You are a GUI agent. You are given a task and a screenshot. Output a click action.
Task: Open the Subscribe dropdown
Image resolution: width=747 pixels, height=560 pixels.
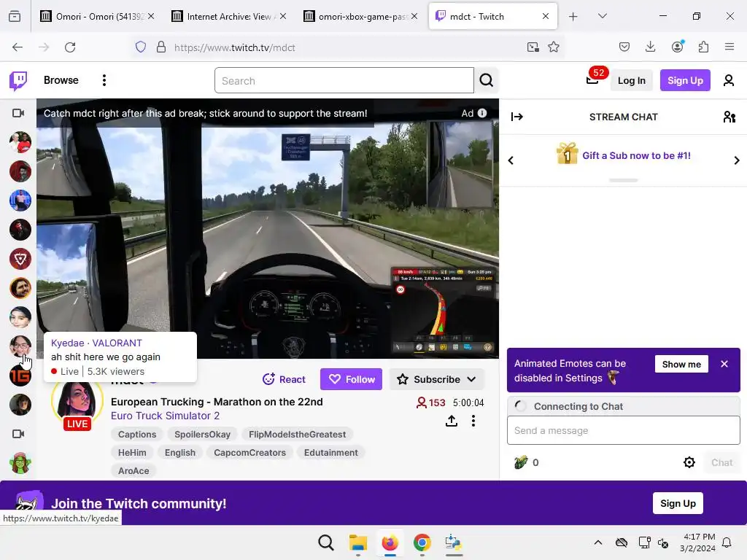tap(437, 379)
